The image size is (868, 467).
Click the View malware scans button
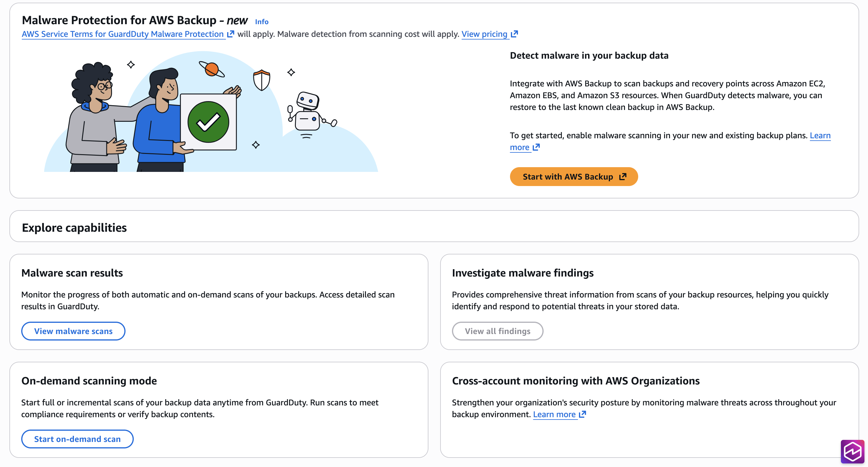coord(73,331)
